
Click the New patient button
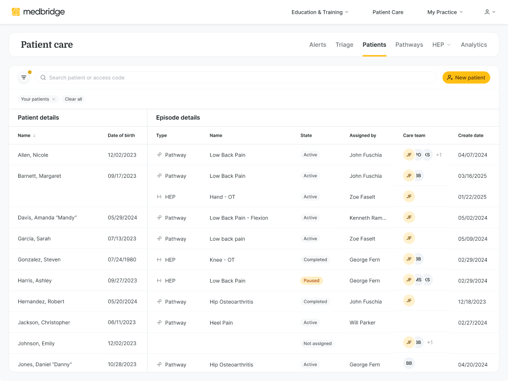coord(466,78)
